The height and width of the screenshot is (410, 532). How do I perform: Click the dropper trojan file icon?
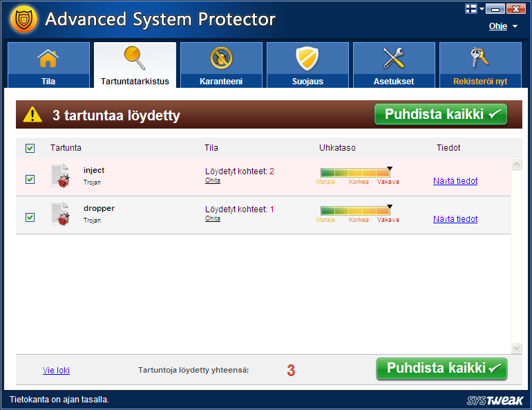[60, 214]
